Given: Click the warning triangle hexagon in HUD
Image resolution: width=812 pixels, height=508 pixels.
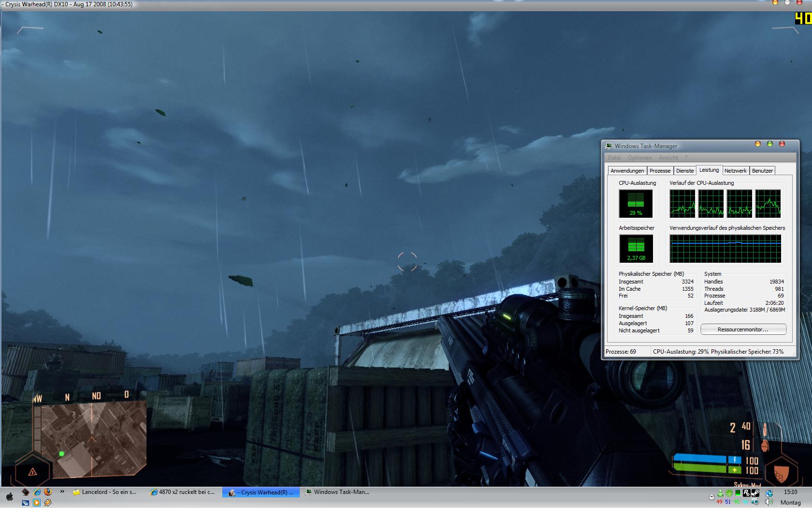Looking at the screenshot, I should point(32,472).
